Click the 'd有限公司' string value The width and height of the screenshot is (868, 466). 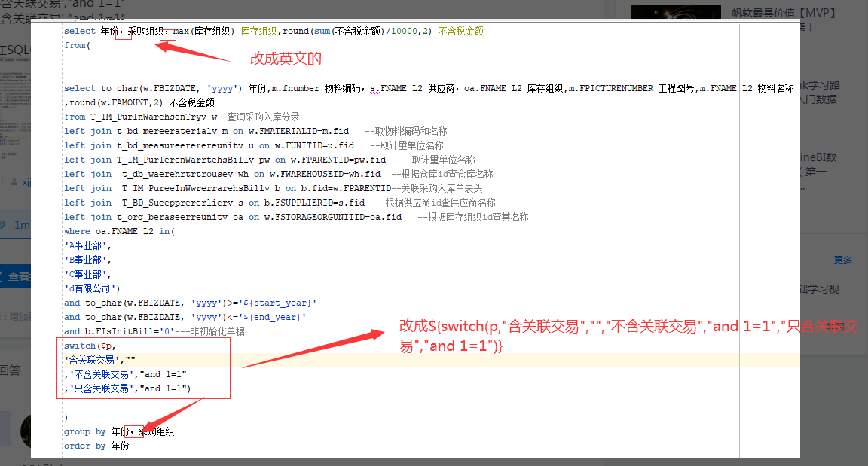coord(91,288)
